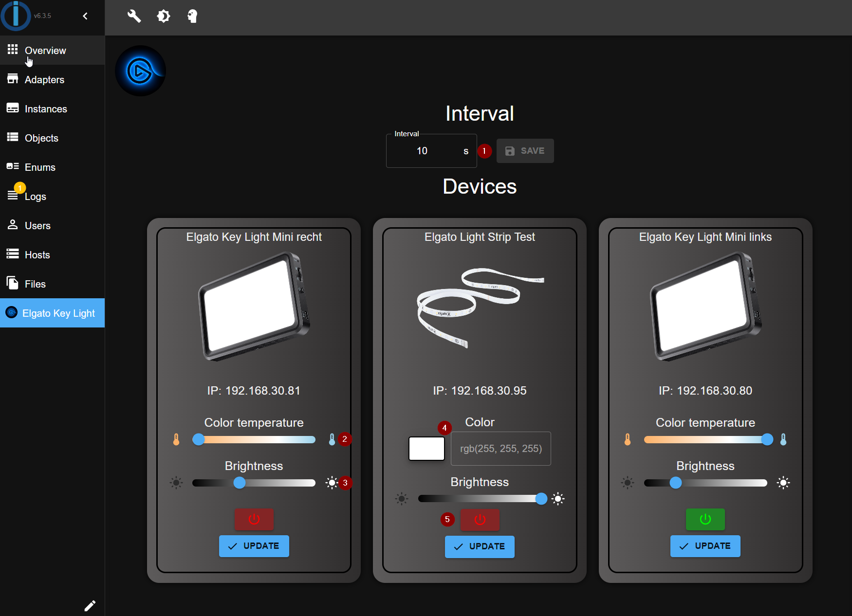Click cold thermometer icon on Mini recht card
Viewport: 852px width, 616px height.
[332, 439]
